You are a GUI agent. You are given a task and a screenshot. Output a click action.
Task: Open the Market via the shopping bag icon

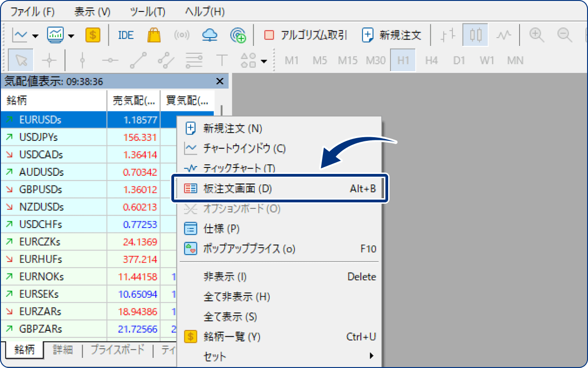pos(154,35)
